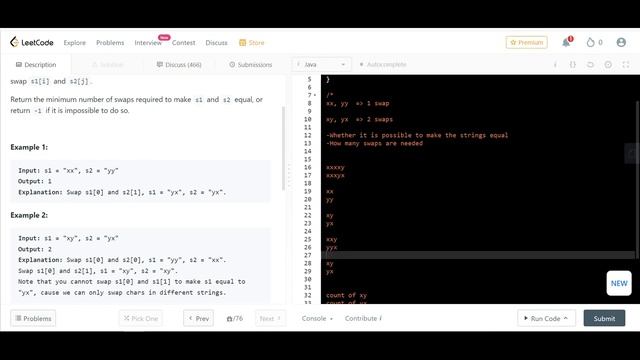The height and width of the screenshot is (360, 640).
Task: Click the format code braces icon
Action: click(x=573, y=64)
